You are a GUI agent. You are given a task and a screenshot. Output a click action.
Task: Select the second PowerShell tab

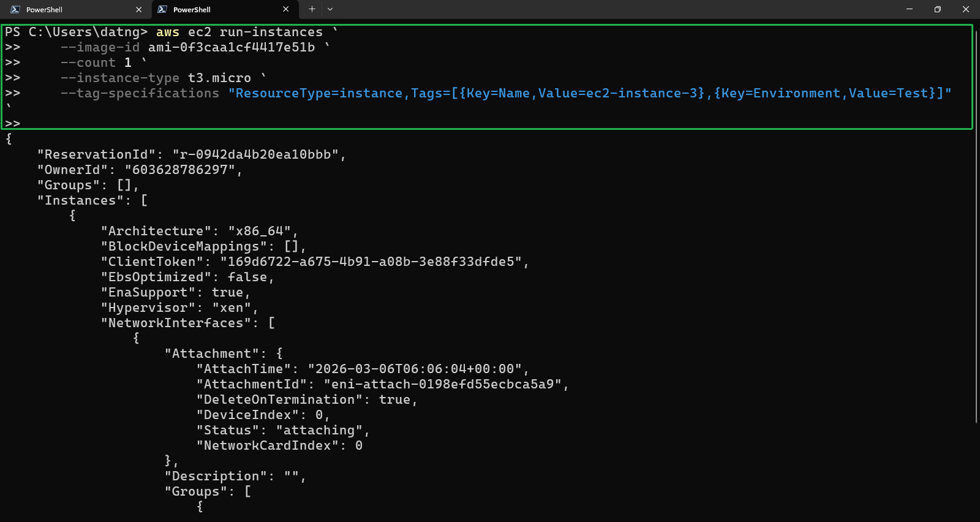click(x=225, y=9)
